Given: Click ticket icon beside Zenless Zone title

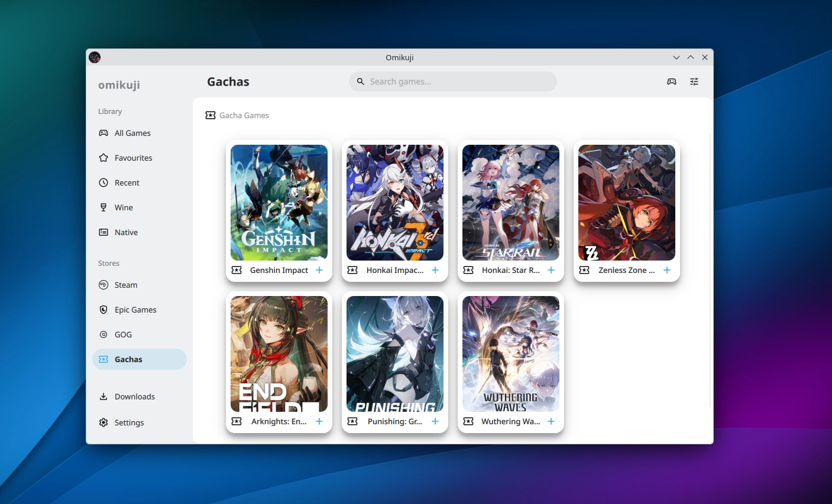Looking at the screenshot, I should [584, 270].
